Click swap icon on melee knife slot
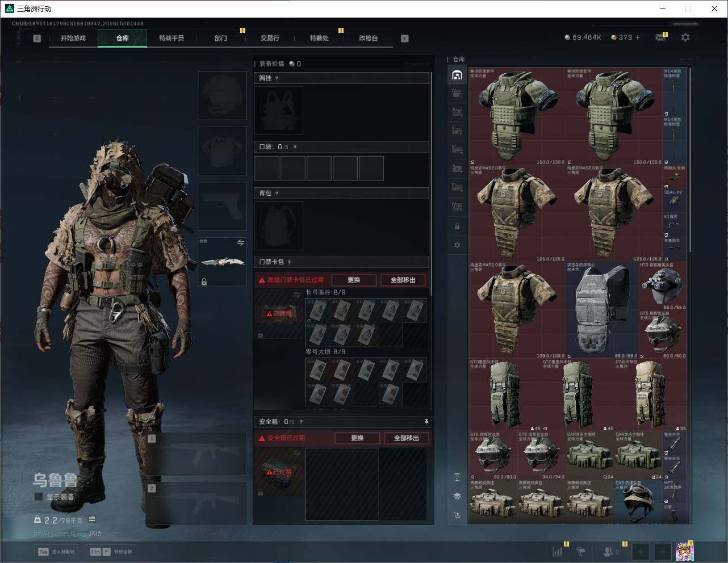 pyautogui.click(x=240, y=242)
